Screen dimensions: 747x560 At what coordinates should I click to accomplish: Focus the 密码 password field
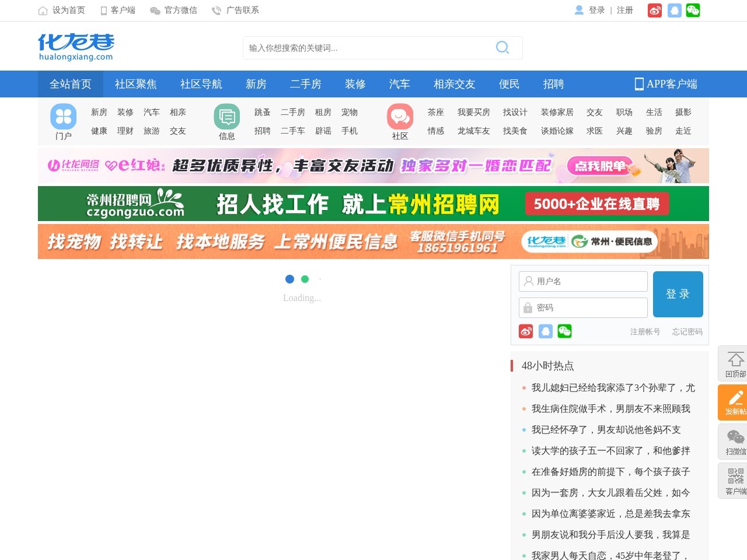click(583, 307)
